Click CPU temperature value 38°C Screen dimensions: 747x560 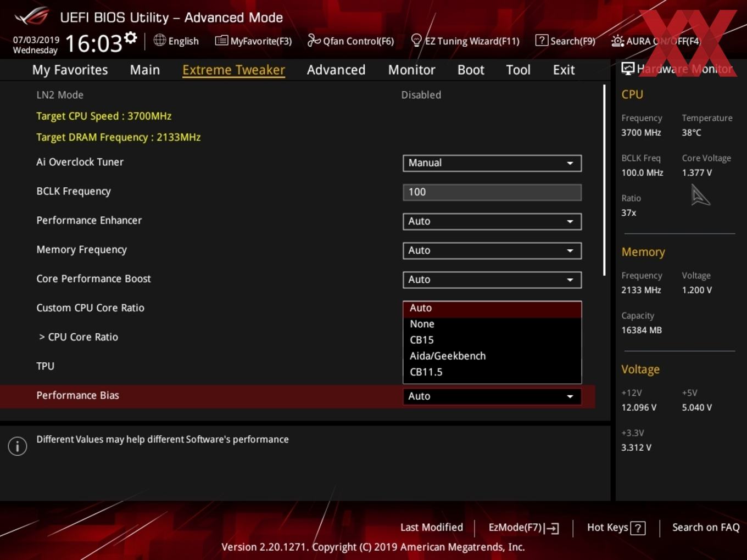(692, 133)
